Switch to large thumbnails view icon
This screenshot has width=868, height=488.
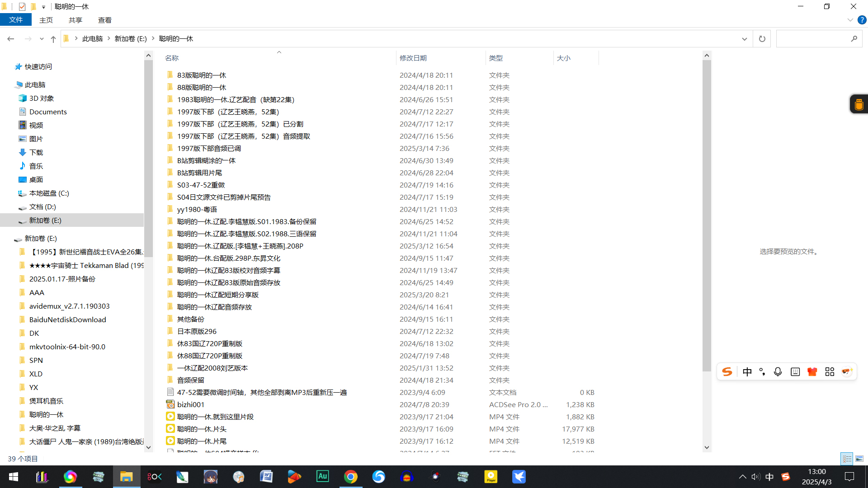point(859,459)
